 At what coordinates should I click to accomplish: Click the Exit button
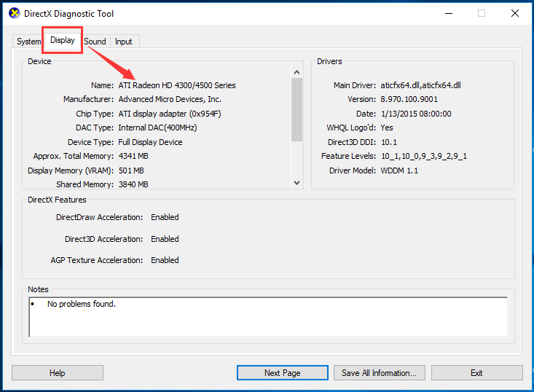pos(476,373)
